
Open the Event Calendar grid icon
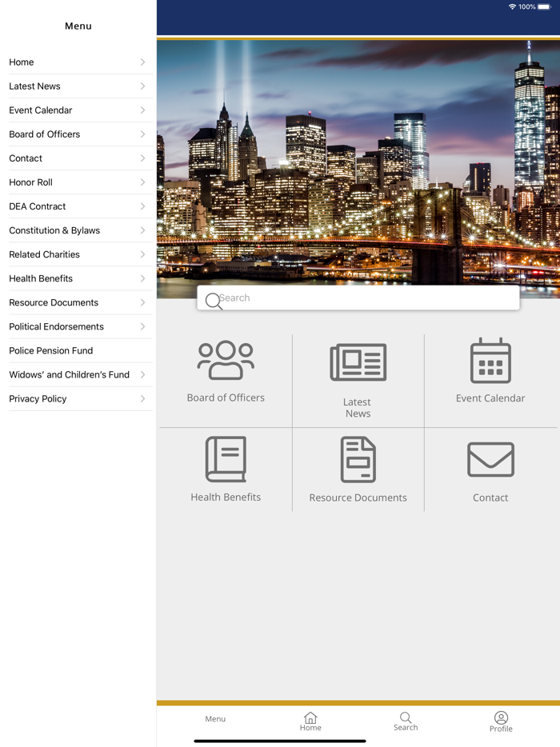coord(490,361)
